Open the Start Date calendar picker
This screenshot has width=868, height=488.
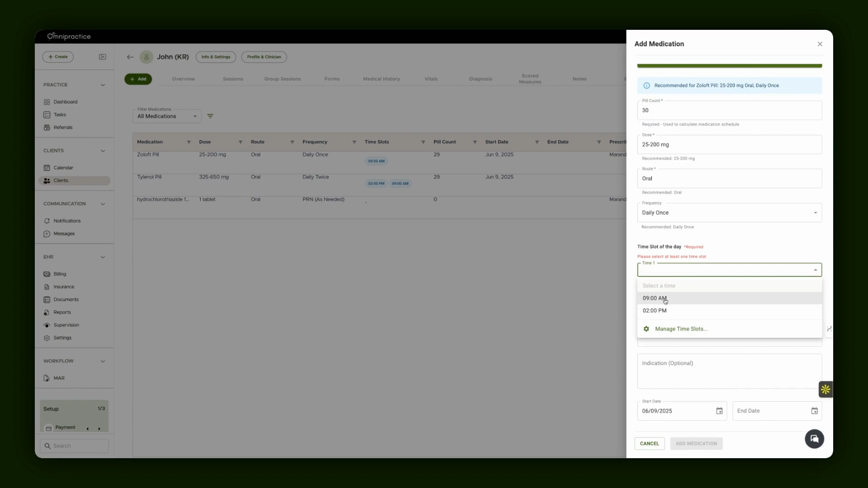click(x=719, y=411)
